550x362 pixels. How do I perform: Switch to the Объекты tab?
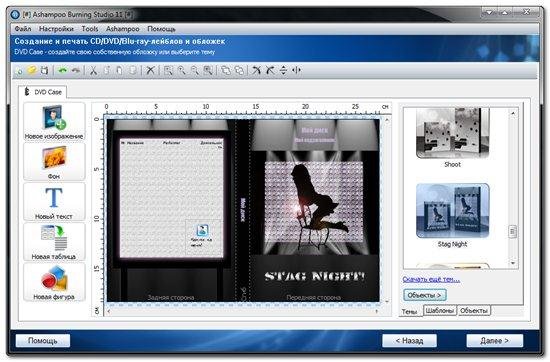pyautogui.click(x=474, y=310)
